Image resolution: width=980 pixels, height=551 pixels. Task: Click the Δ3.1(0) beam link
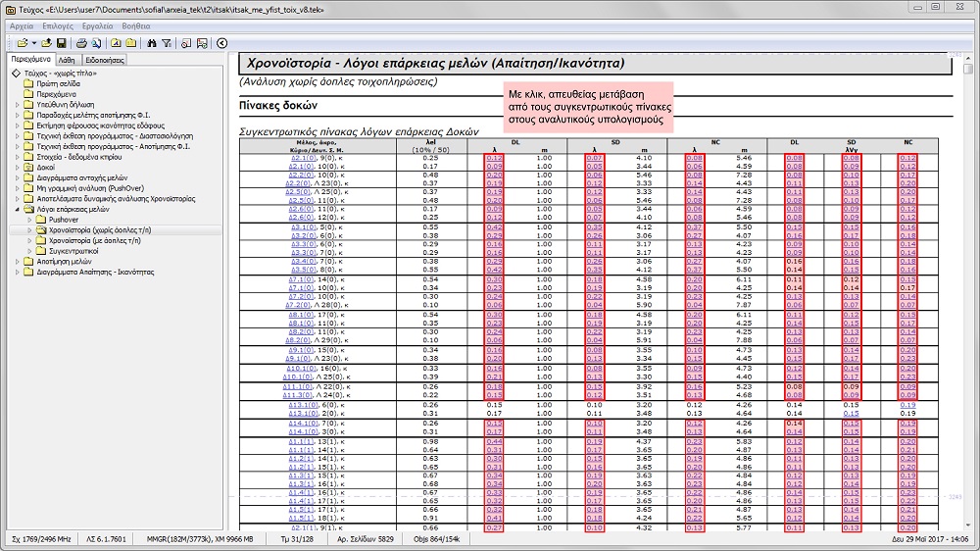301,226
